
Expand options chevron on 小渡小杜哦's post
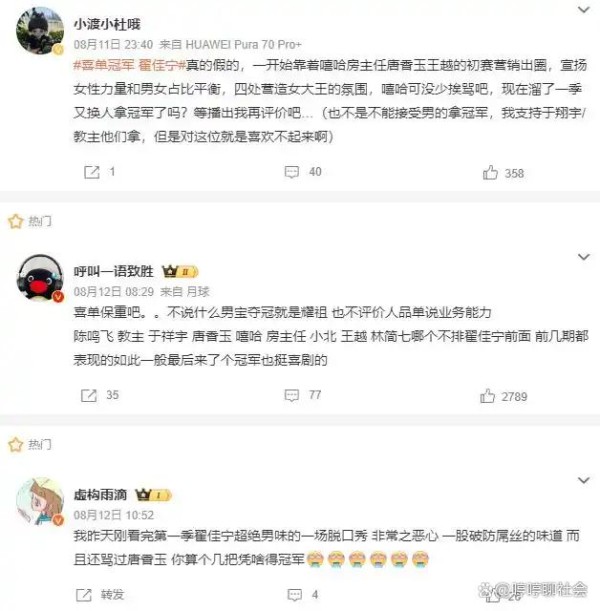click(x=583, y=9)
